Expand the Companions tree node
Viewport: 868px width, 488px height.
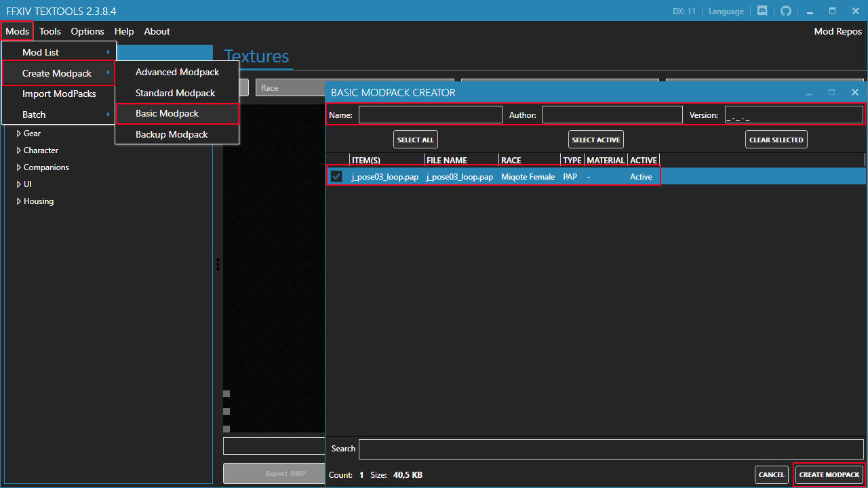[19, 167]
